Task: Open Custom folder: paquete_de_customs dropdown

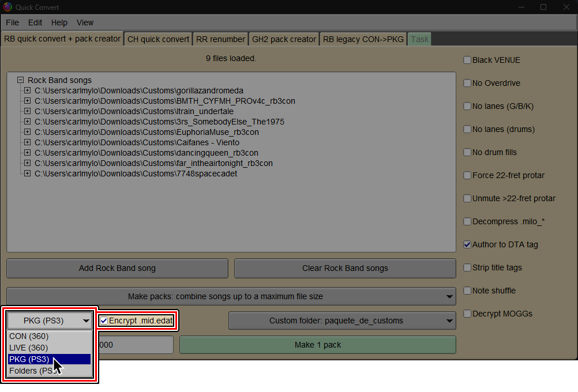Action: click(x=342, y=321)
